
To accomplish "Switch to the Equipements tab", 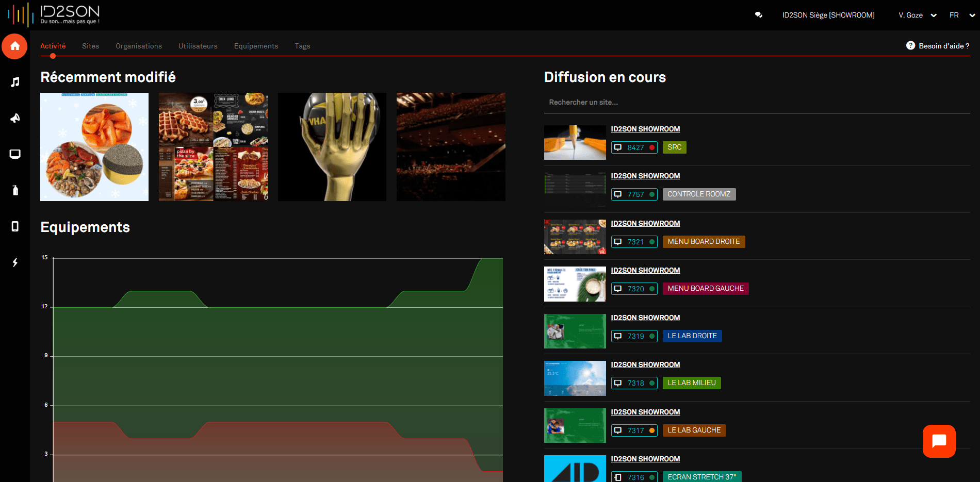I will 256,46.
